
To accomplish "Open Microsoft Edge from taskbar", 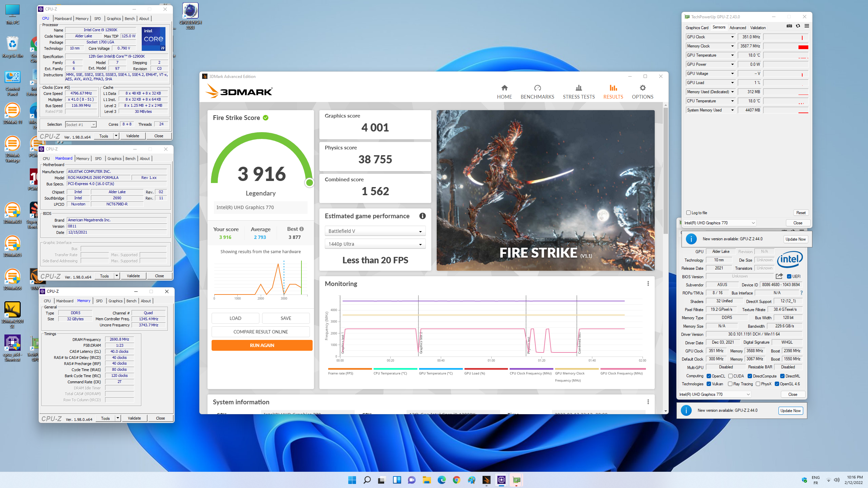I will tap(441, 480).
